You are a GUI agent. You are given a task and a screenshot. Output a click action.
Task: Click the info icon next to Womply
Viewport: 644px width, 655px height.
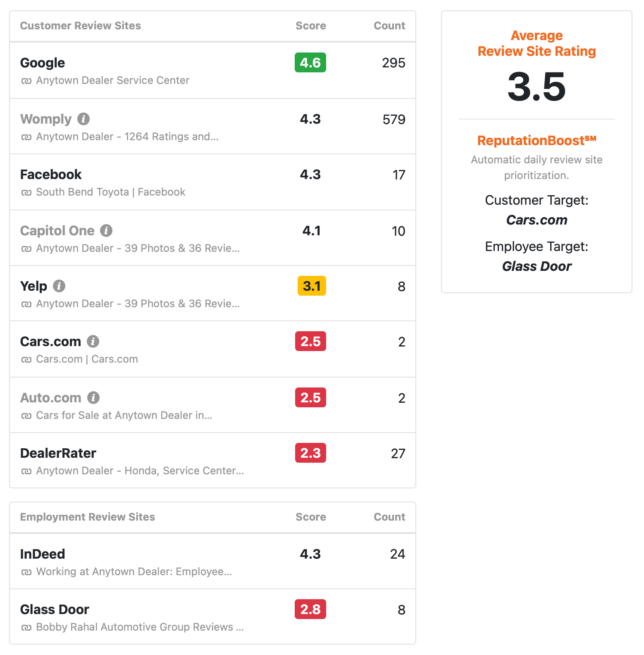click(83, 119)
